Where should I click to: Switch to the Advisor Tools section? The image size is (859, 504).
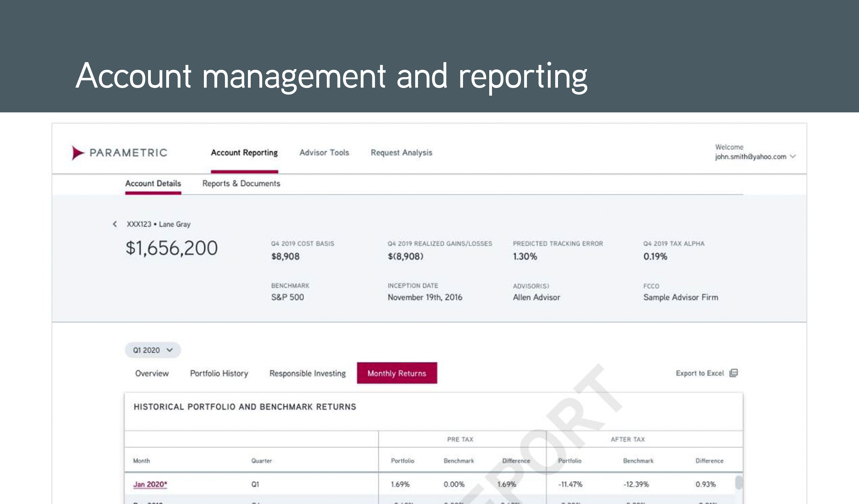pyautogui.click(x=324, y=153)
